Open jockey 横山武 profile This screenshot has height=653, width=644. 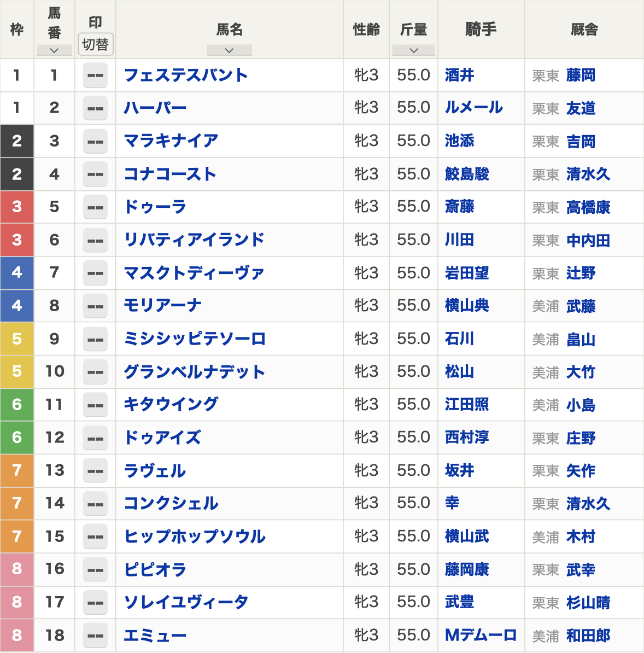467,537
